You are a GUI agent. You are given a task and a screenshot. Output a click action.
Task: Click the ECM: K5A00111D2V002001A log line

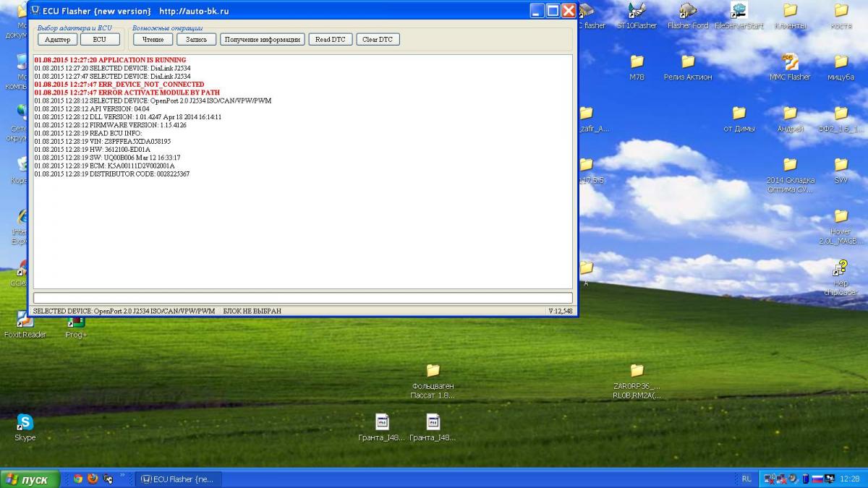[x=104, y=166]
